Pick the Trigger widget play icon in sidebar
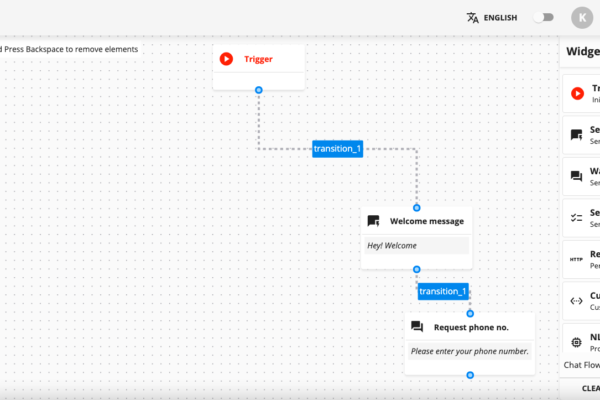Image resolution: width=600 pixels, height=400 pixels. (x=577, y=93)
